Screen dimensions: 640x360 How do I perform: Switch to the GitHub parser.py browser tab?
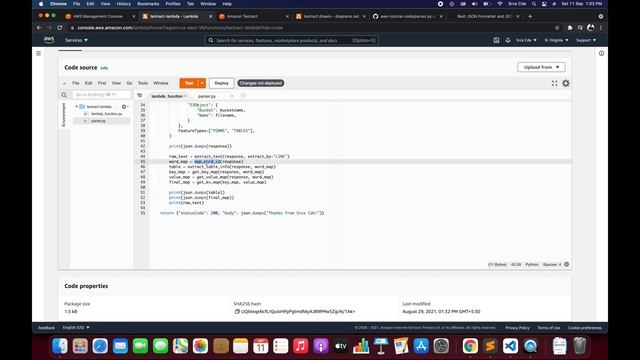coord(406,16)
